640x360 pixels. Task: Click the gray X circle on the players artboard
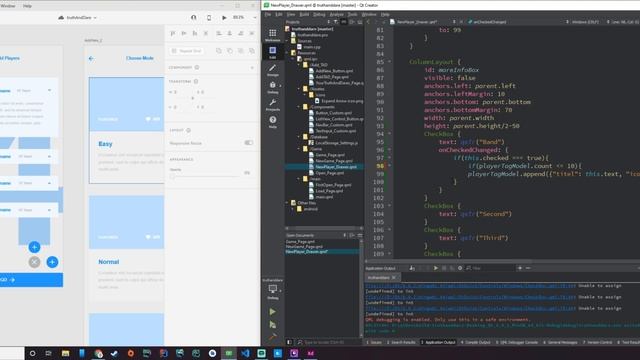pos(34,262)
